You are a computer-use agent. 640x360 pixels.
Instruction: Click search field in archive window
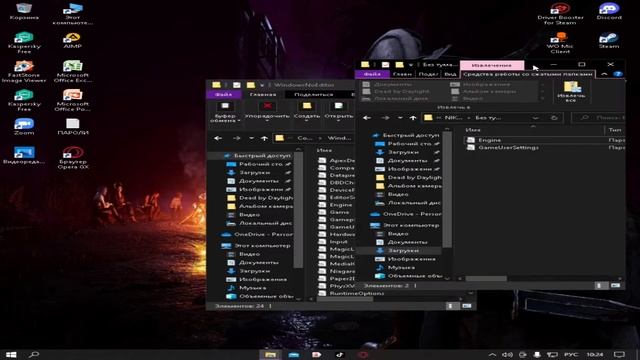point(598,118)
